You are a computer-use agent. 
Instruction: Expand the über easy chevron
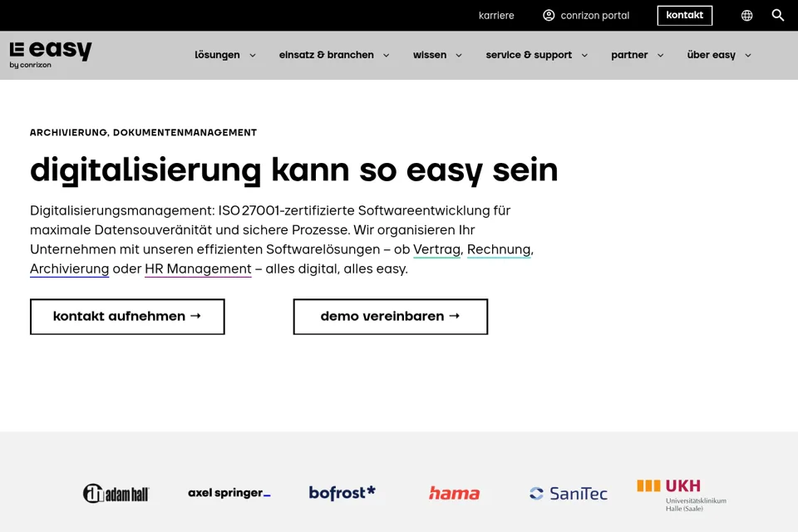click(x=748, y=56)
